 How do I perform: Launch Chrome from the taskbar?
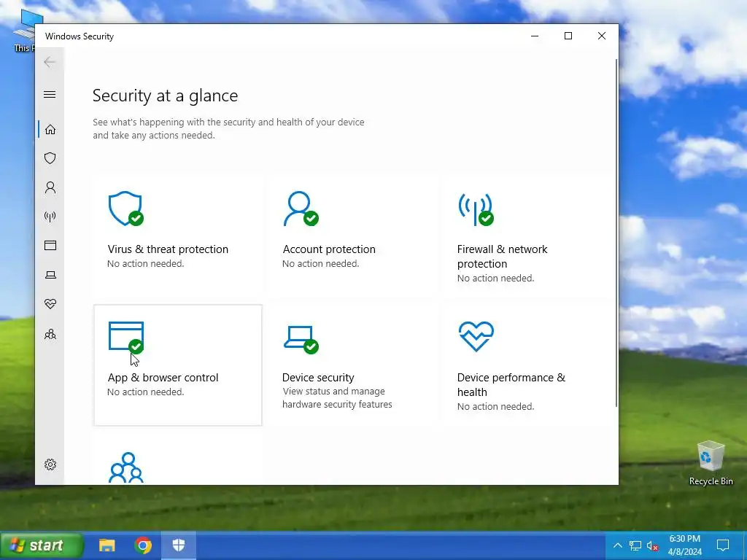coord(143,545)
